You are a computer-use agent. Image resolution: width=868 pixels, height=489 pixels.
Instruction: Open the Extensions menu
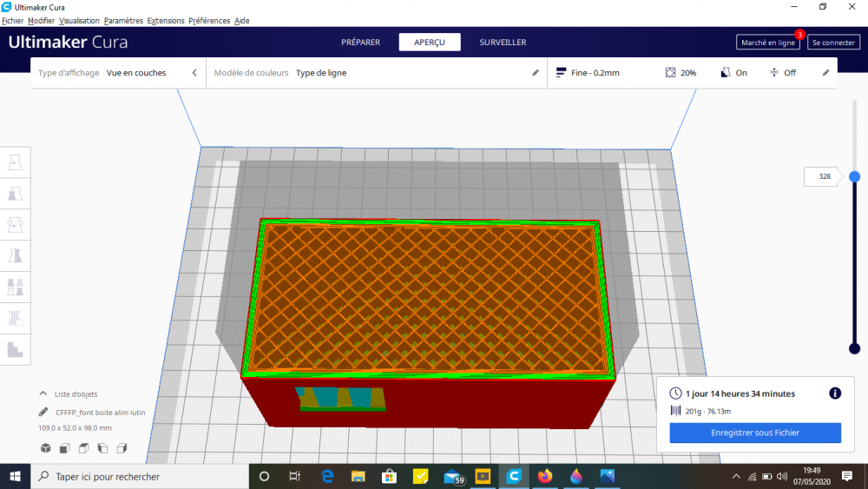pyautogui.click(x=166, y=21)
